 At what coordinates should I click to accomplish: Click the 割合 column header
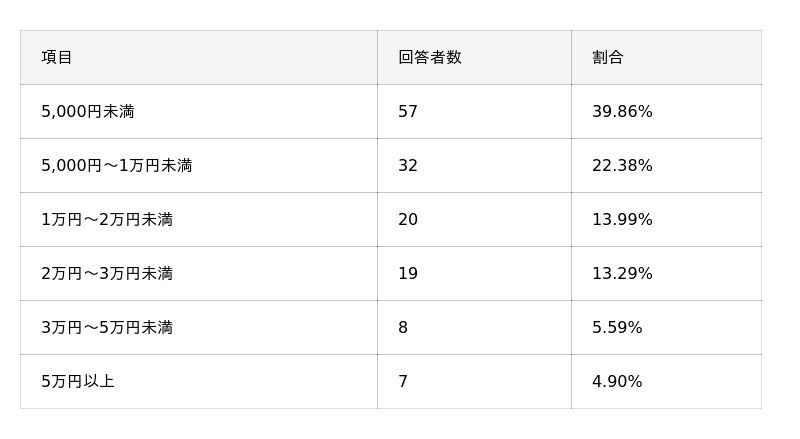608,58
